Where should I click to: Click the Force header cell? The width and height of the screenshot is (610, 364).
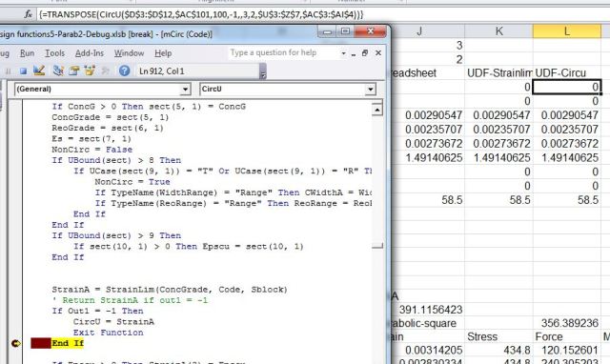[x=567, y=336]
